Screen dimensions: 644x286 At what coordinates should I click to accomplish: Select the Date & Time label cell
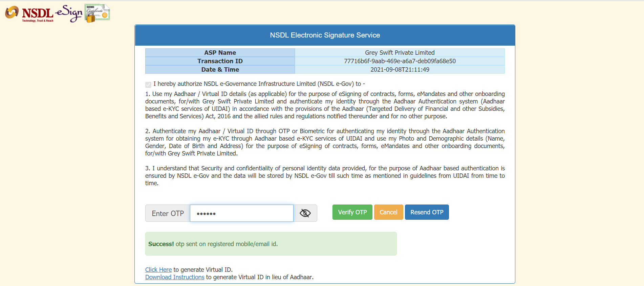point(220,69)
